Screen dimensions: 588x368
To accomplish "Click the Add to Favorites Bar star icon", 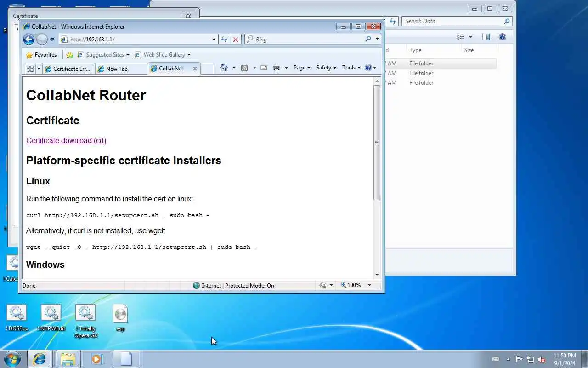I will [x=70, y=55].
